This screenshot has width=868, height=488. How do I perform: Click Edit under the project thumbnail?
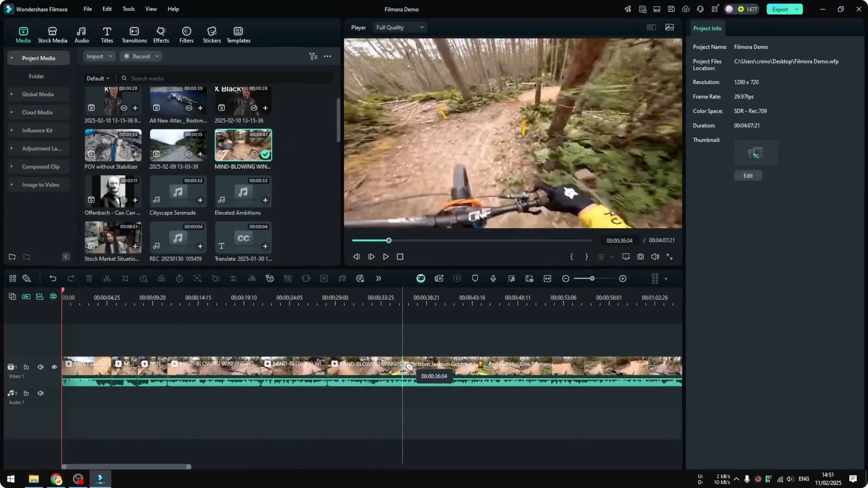pyautogui.click(x=748, y=175)
